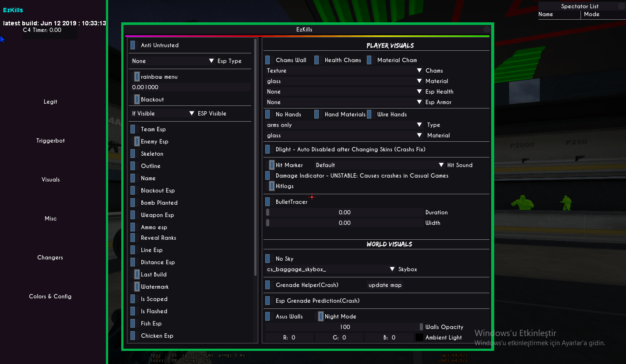Open the ESP Visible dropdown
This screenshot has width=626, height=364.
163,113
